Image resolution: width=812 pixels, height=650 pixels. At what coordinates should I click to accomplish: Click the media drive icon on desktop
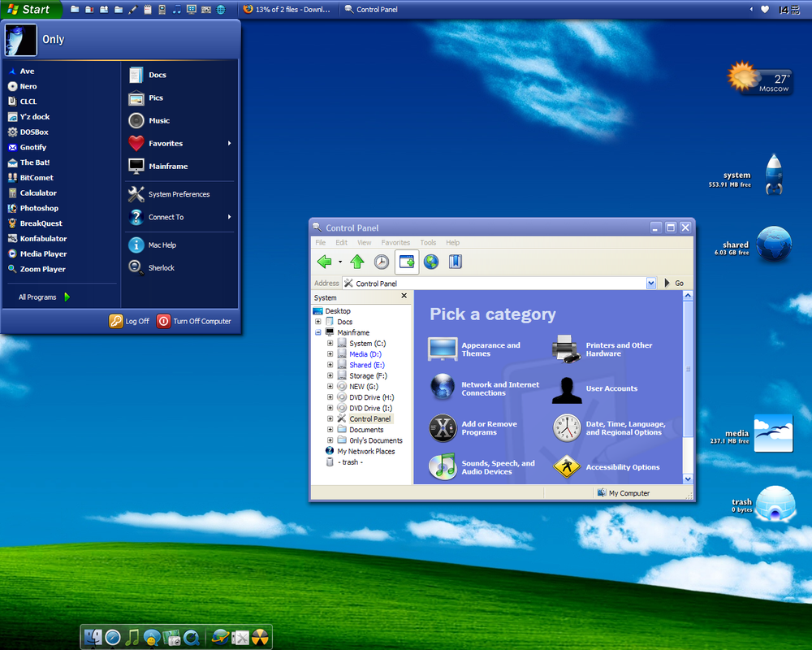773,433
